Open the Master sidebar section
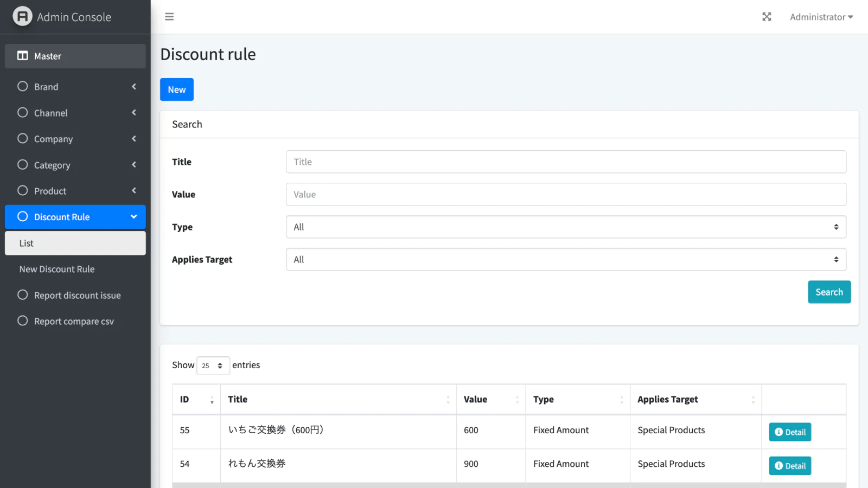The image size is (868, 488). pos(75,56)
